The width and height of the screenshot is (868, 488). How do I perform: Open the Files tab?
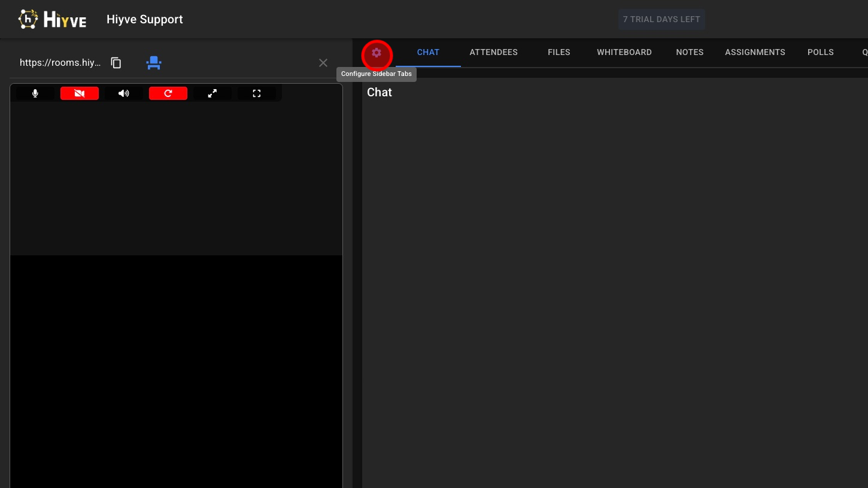pos(559,53)
